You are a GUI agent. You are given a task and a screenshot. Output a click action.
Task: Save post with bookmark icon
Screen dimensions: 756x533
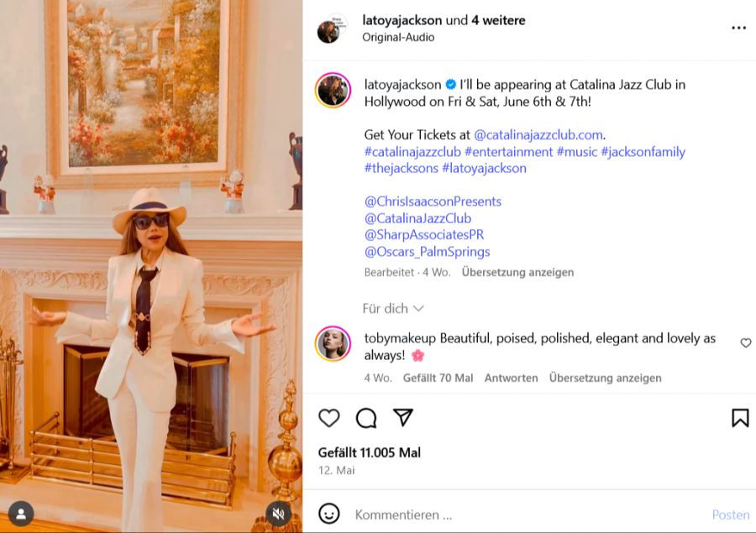click(x=739, y=418)
